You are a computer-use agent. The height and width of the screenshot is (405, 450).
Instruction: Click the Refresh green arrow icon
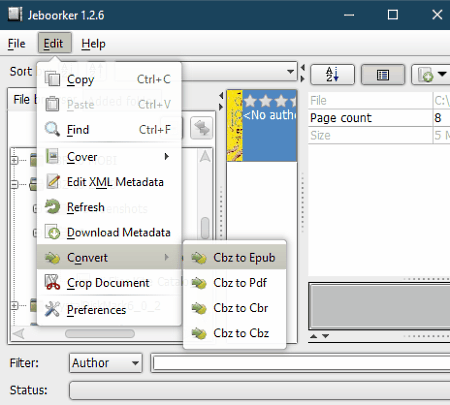tap(52, 207)
